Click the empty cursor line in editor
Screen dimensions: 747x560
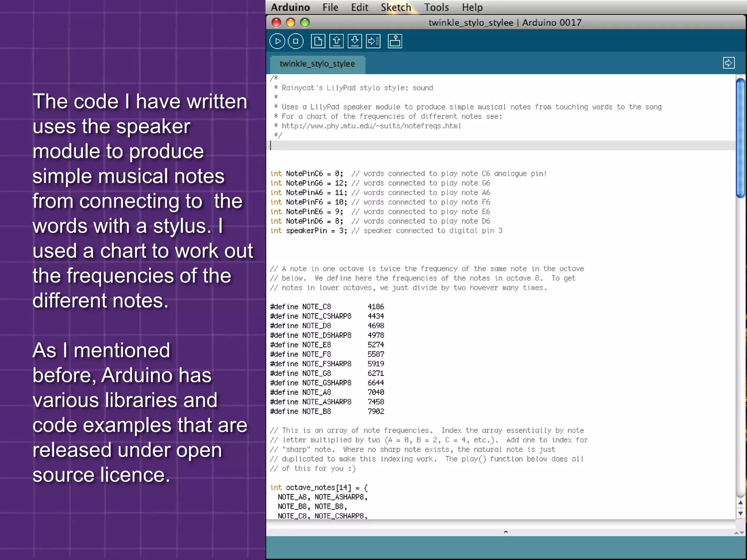click(501, 145)
